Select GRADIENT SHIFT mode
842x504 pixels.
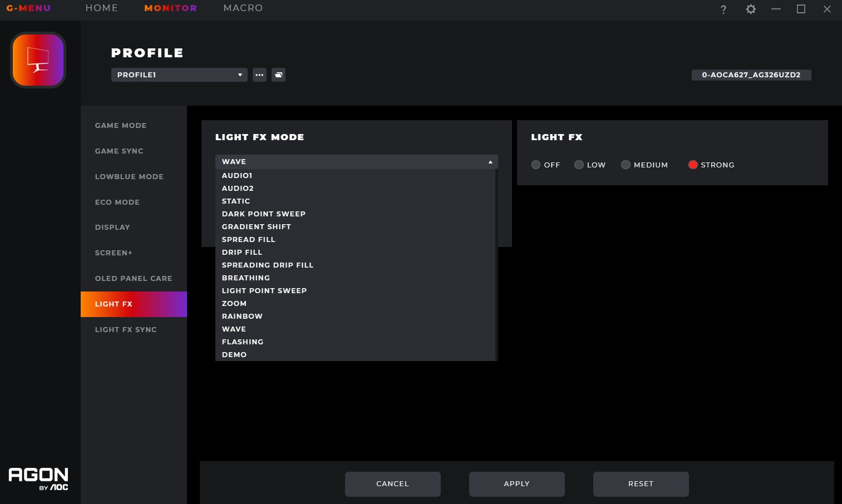coord(355,227)
